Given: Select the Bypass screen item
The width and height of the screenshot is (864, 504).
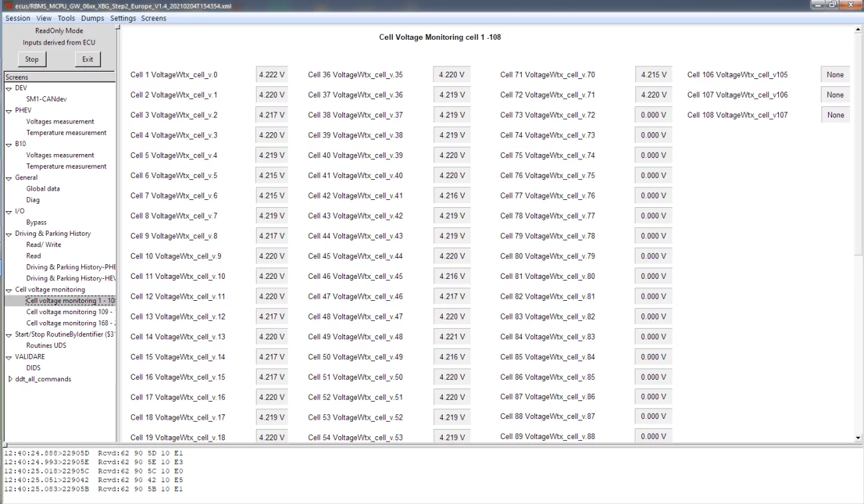Looking at the screenshot, I should 36,222.
